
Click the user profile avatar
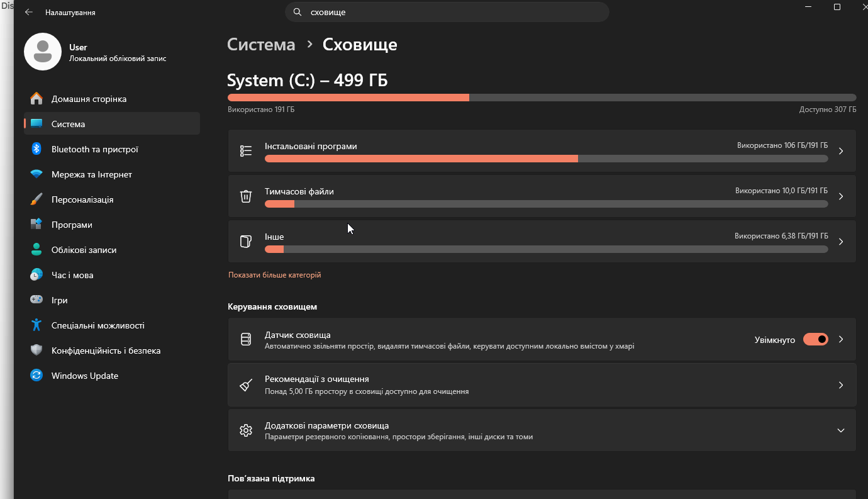42,52
